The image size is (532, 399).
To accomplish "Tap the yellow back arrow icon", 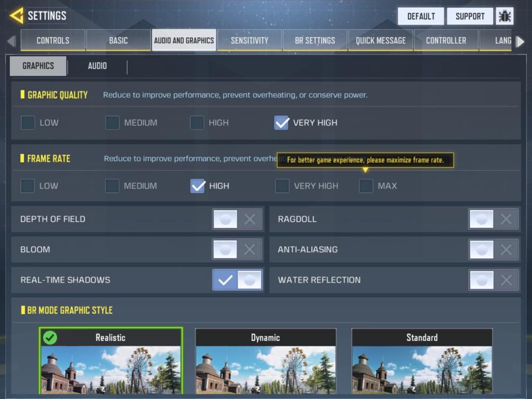I will [17, 16].
